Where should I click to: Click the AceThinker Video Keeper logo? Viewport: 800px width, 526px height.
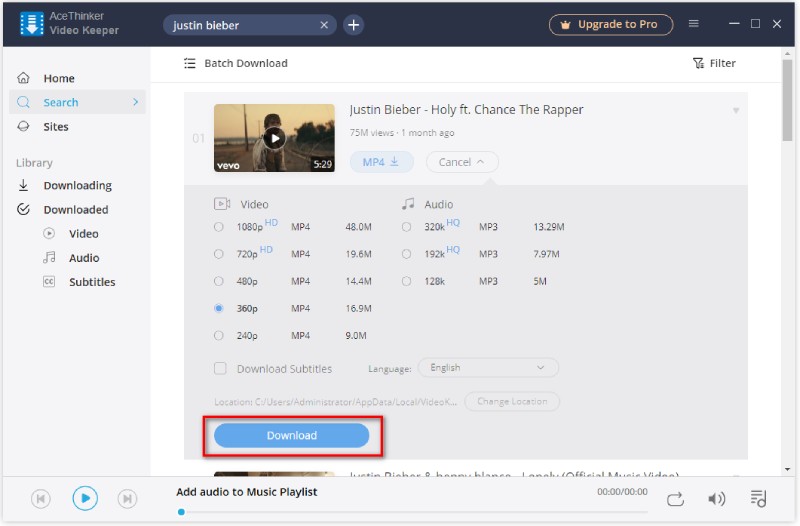(32, 24)
